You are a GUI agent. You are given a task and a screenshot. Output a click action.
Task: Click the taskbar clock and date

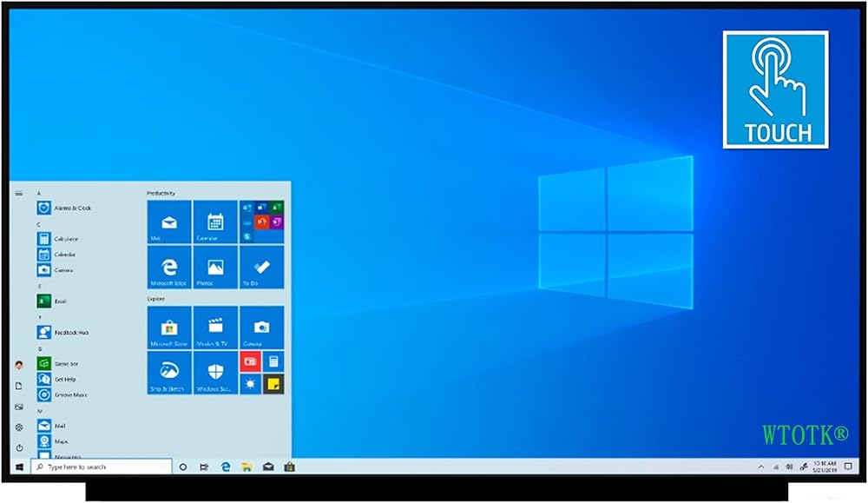point(825,467)
